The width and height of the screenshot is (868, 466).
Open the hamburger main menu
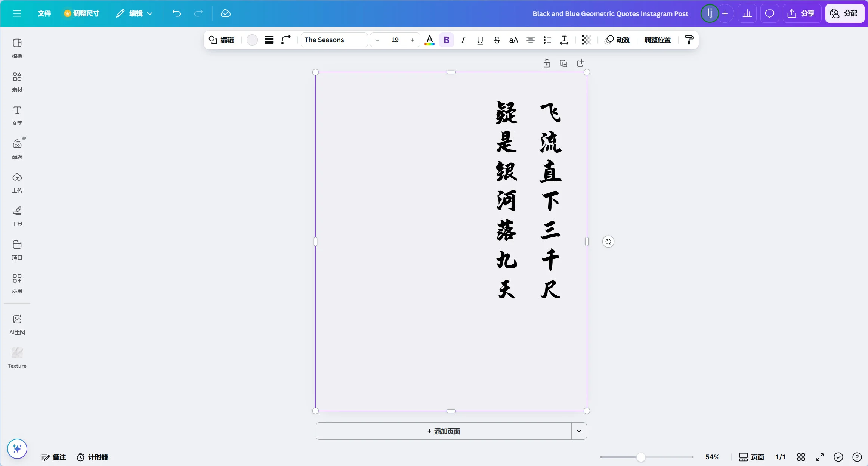17,13
